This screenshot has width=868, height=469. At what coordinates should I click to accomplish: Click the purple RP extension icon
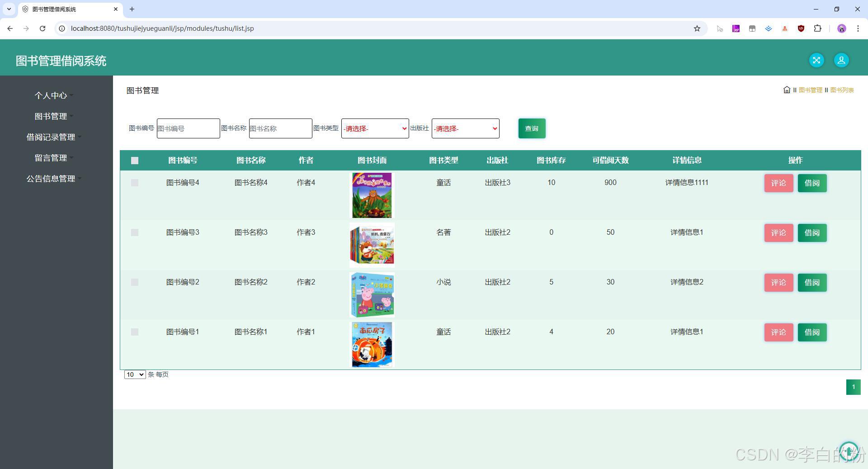736,28
